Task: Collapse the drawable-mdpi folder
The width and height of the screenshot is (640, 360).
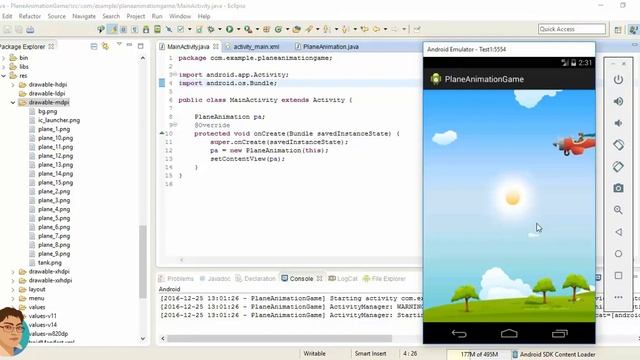Action: (x=13, y=102)
